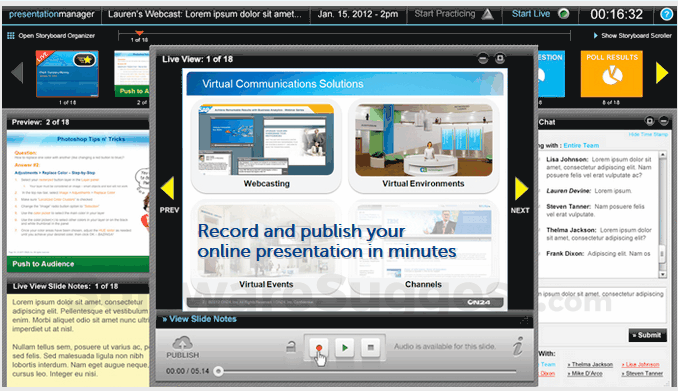678x391 pixels.
Task: Expand View Slide Notes
Action: coord(199,319)
